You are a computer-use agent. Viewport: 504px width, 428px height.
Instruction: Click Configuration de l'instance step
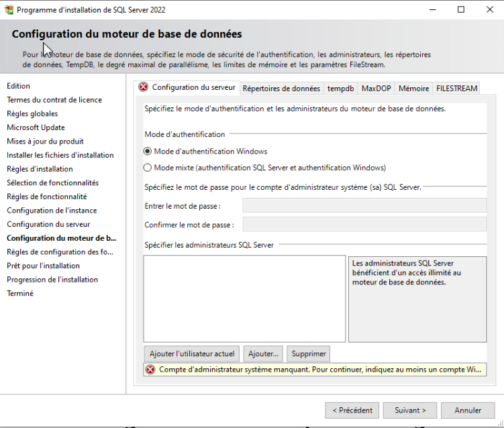click(52, 211)
